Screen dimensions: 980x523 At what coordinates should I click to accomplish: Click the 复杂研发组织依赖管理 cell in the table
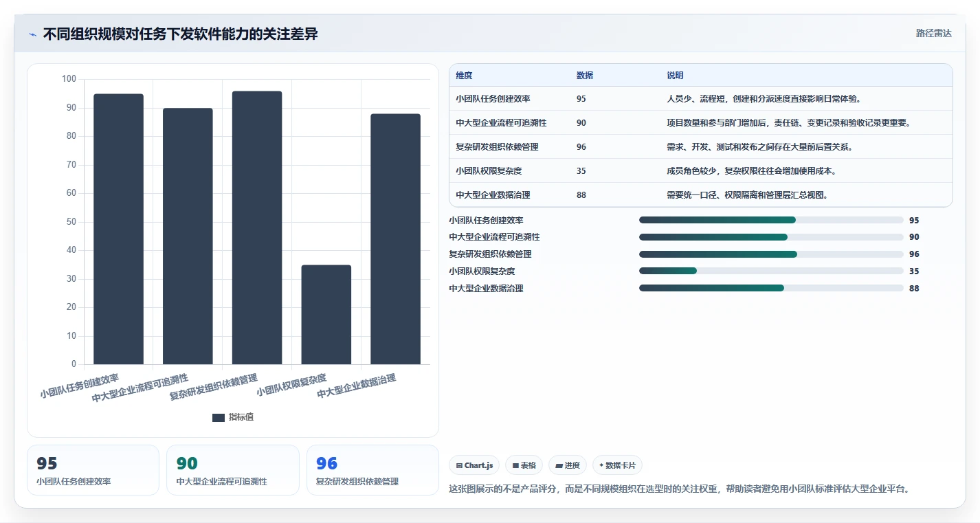[497, 147]
